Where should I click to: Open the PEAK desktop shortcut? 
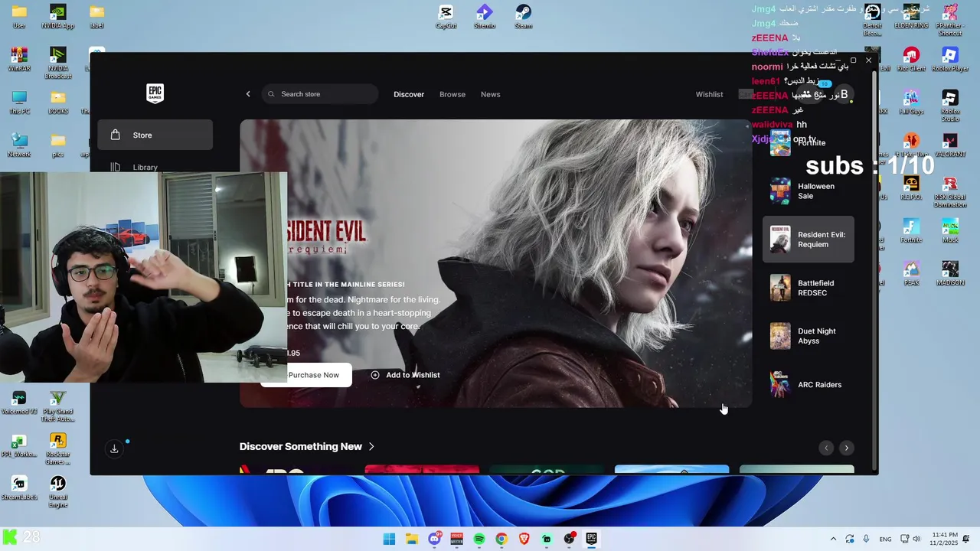click(911, 274)
